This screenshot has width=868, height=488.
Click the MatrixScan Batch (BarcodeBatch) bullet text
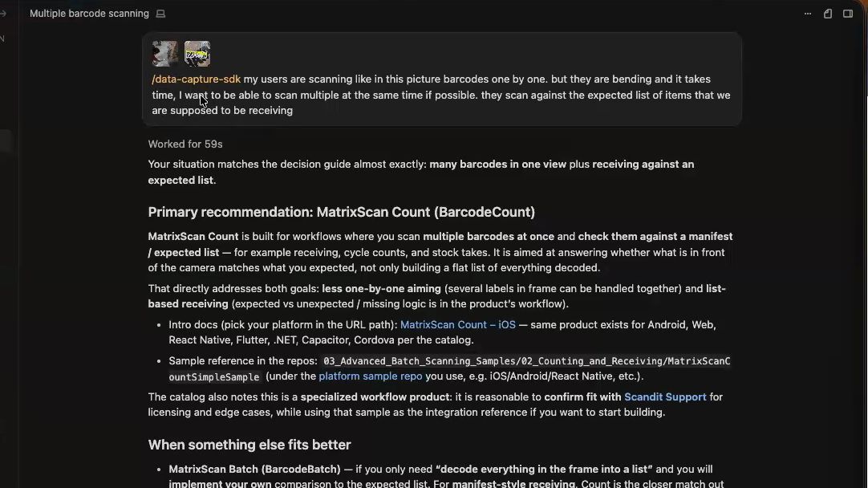(254, 470)
